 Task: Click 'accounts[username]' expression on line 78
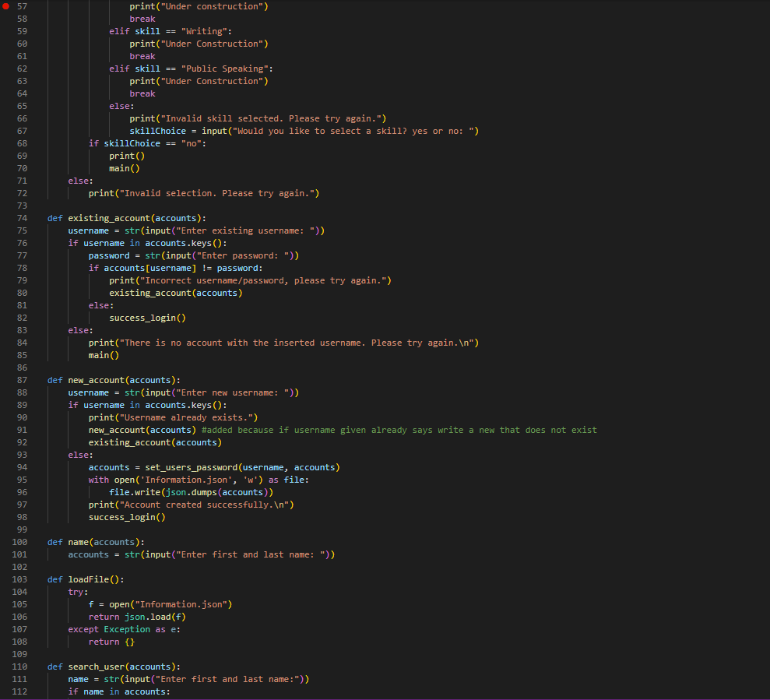tap(150, 268)
